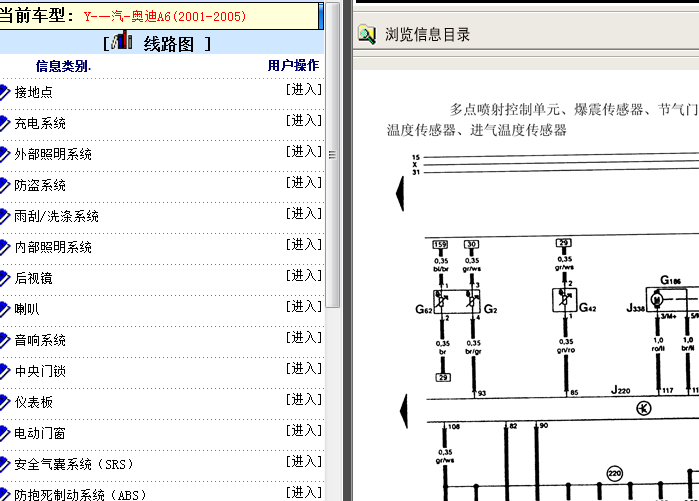
Task: Click the pencil icon beside 安全气囊系统（SRS）
Action: [x=4, y=464]
